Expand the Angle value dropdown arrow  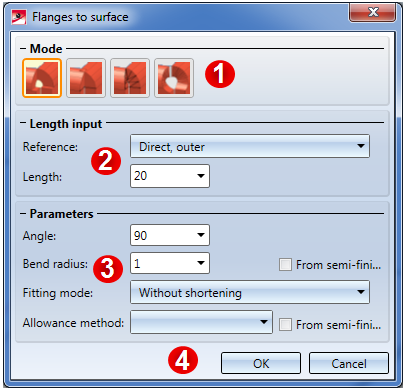click(201, 235)
